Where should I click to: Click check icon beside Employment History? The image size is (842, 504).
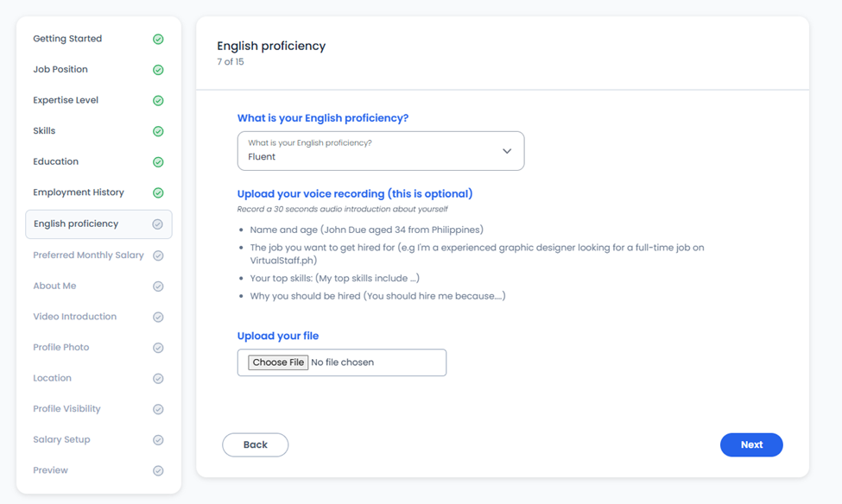tap(158, 192)
